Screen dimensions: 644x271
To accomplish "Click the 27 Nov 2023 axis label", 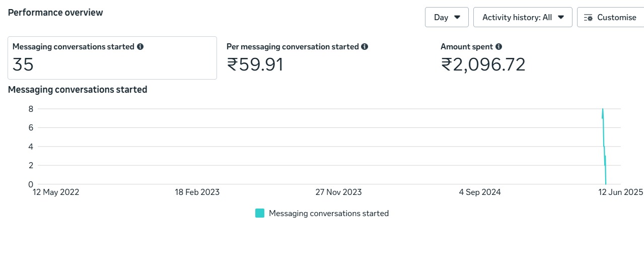I will click(338, 192).
